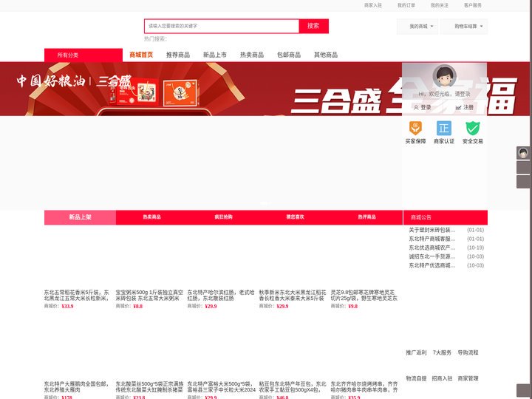Screen dimensions: 532x399
Task: Open product 东北酸菜丝500g*5袋
Action: pos(149,387)
